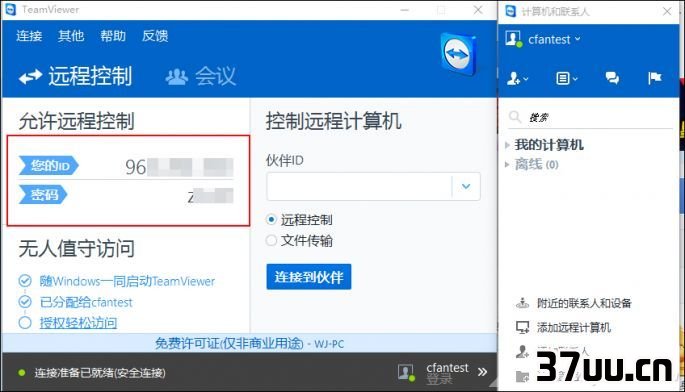Click the green connection status dot
Image resolution: width=685 pixels, height=392 pixels.
[21, 373]
